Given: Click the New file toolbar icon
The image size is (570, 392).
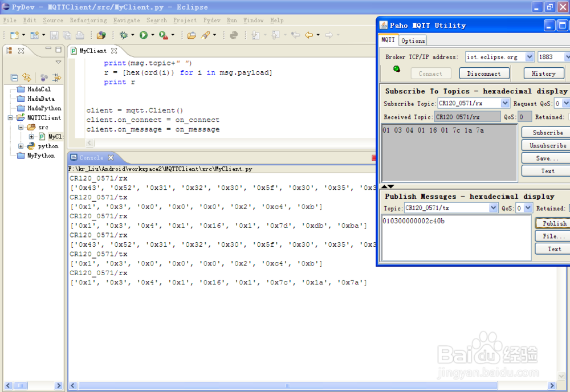Looking at the screenshot, I should 14,35.
